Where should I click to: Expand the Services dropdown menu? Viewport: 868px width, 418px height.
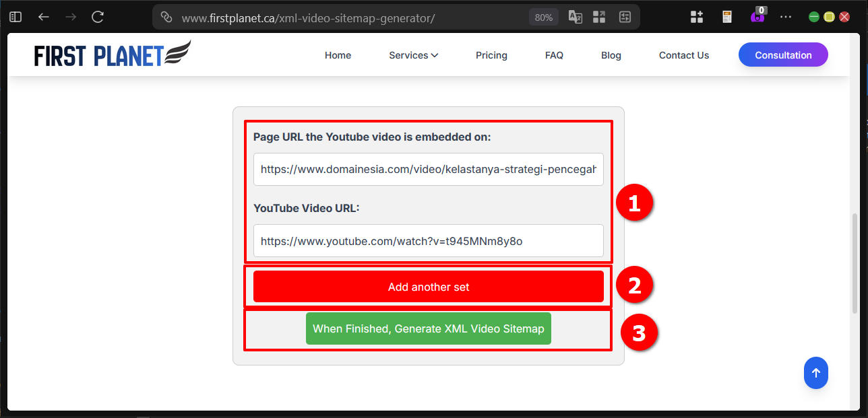click(x=413, y=55)
